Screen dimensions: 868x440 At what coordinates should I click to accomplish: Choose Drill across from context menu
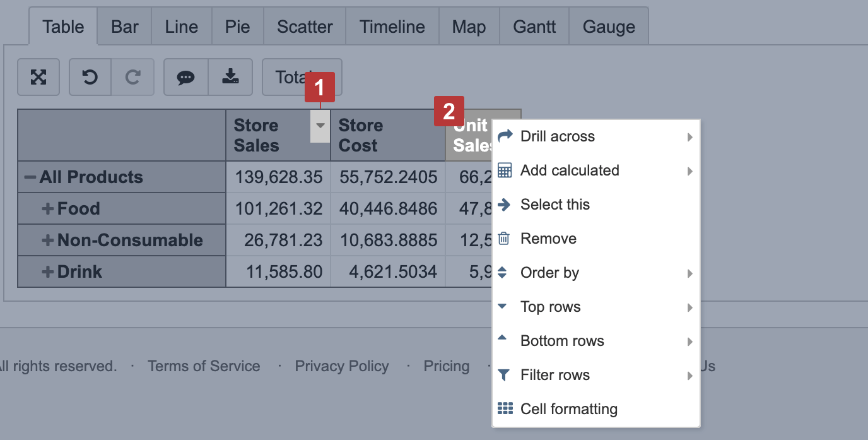pos(558,136)
